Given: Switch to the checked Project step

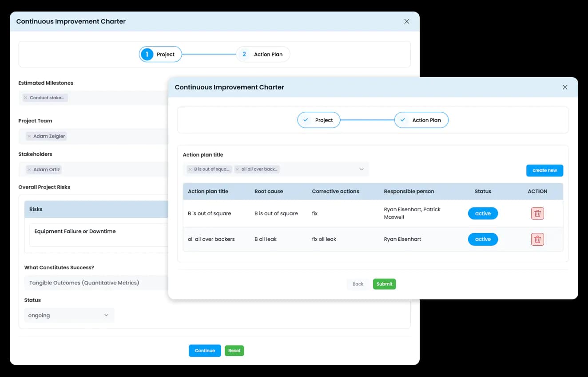Looking at the screenshot, I should tap(318, 120).
